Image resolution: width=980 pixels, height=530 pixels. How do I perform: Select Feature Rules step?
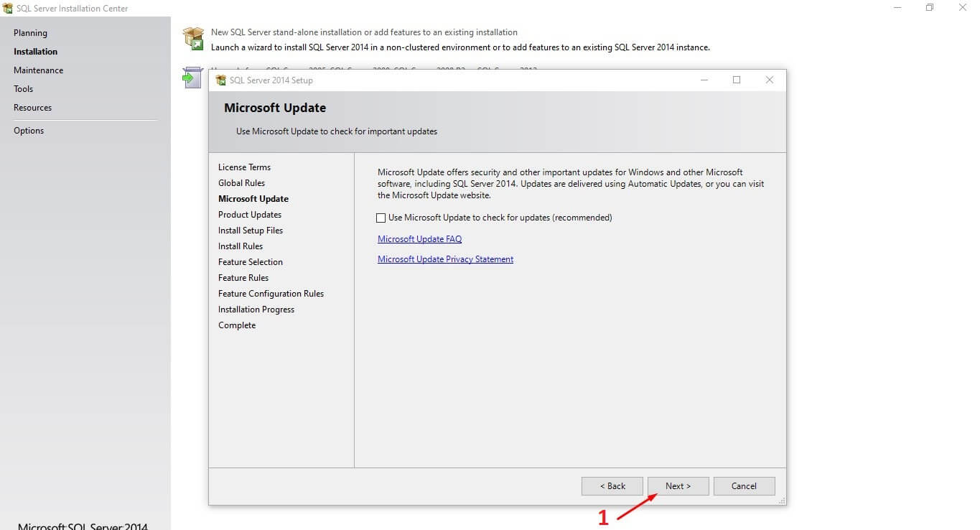click(243, 278)
